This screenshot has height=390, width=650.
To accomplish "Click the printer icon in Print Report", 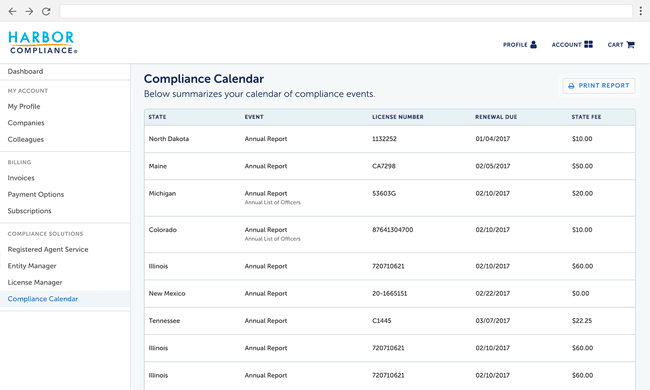I will (571, 86).
